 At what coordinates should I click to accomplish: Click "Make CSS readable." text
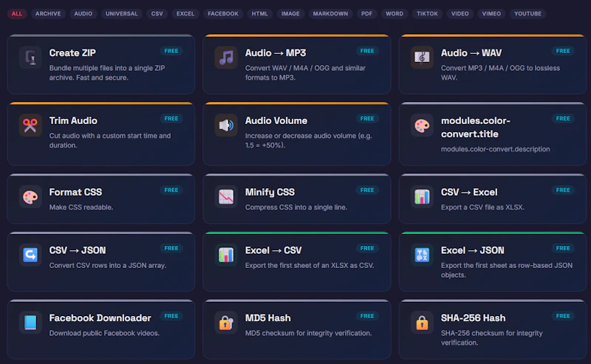pyautogui.click(x=81, y=207)
